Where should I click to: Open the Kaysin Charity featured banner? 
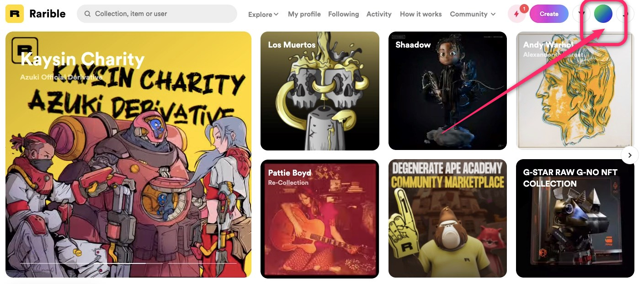128,155
